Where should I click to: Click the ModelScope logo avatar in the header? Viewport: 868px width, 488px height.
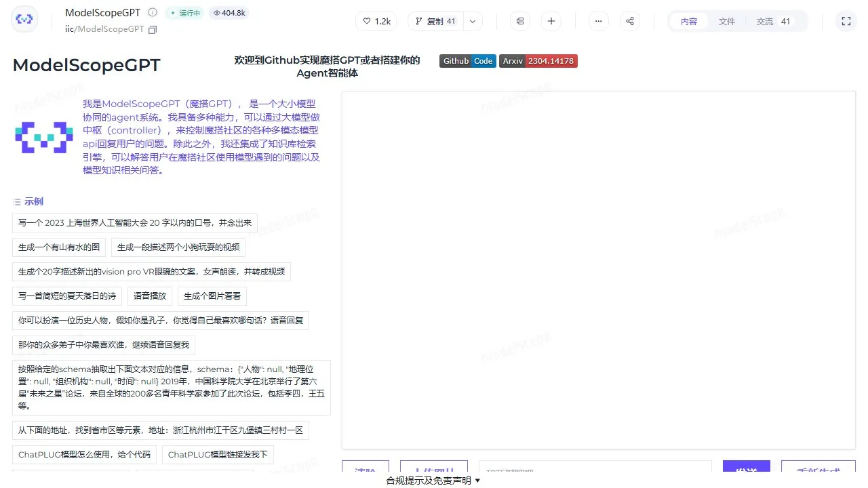click(24, 20)
